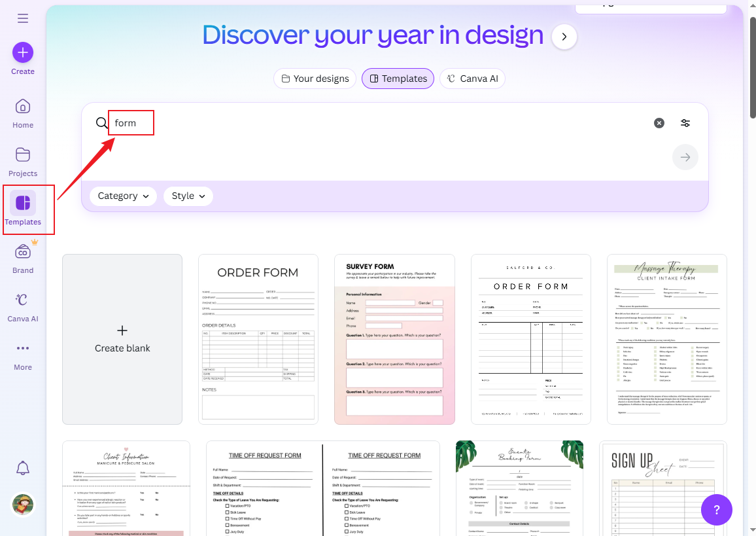Switch to the Your designs tab
Image resolution: width=756 pixels, height=536 pixels.
point(315,78)
